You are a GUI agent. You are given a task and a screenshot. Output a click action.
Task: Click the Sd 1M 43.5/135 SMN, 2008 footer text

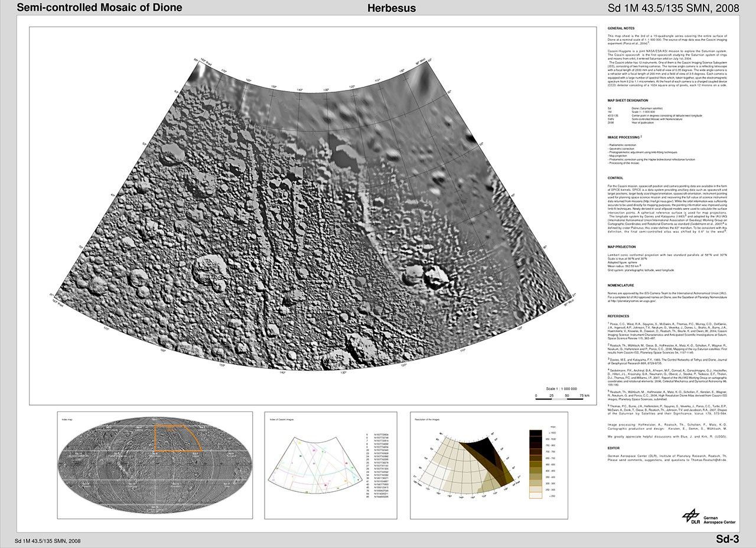[48, 540]
